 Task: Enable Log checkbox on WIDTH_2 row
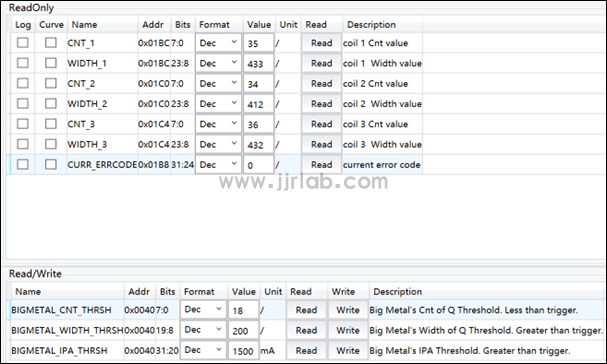click(23, 103)
